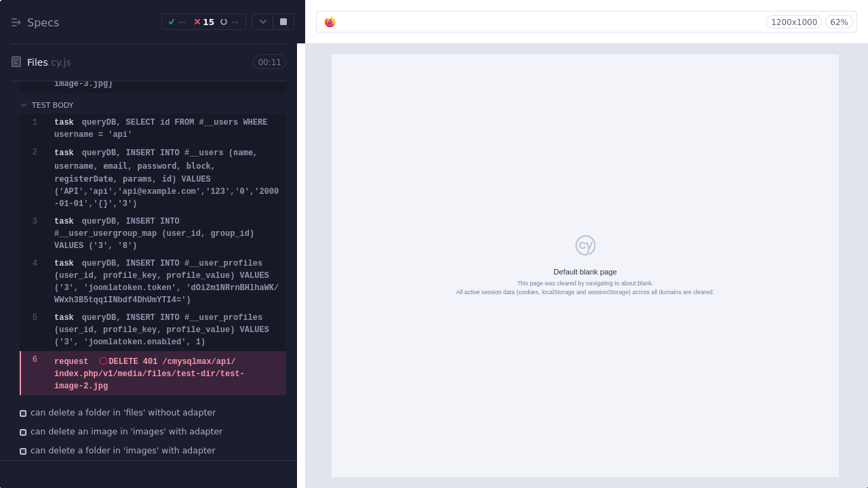Click the 62% viewport scale badge
The image size is (868, 488).
point(839,22)
